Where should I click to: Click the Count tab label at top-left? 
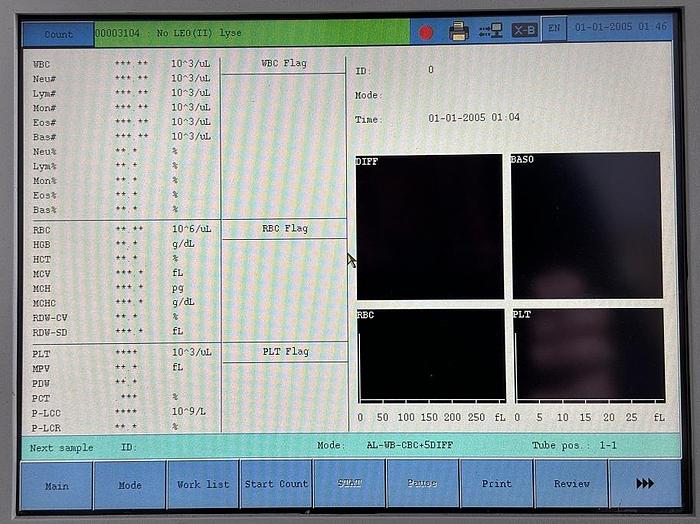(x=58, y=34)
